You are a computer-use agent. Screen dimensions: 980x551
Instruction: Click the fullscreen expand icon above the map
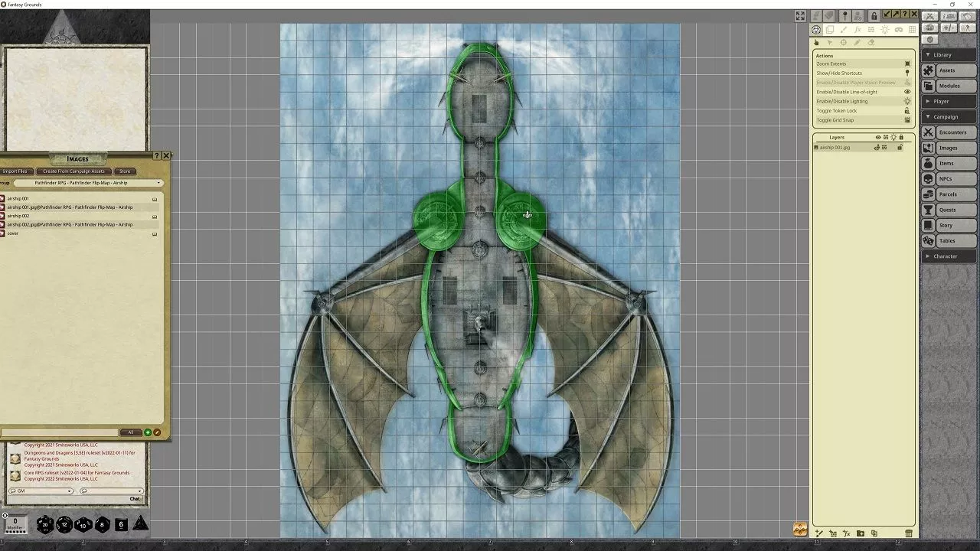coord(800,15)
